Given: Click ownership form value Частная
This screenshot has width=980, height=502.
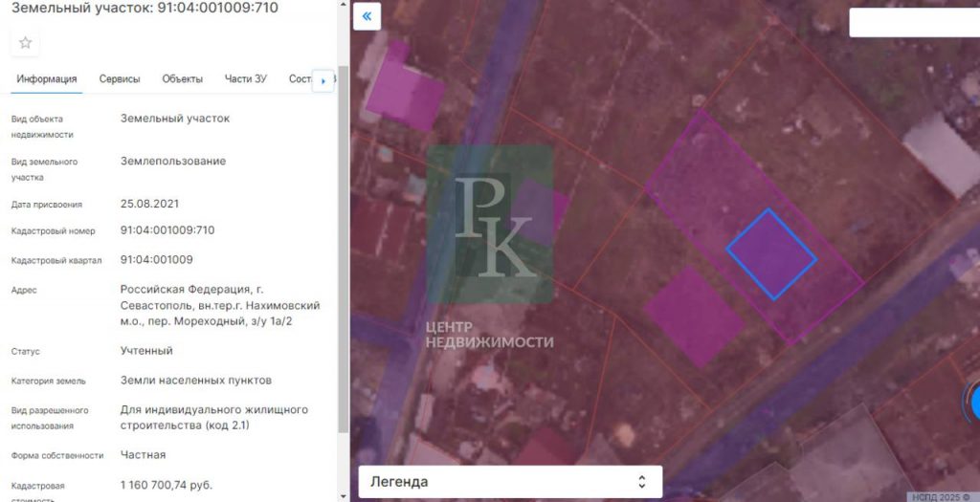Looking at the screenshot, I should (144, 454).
